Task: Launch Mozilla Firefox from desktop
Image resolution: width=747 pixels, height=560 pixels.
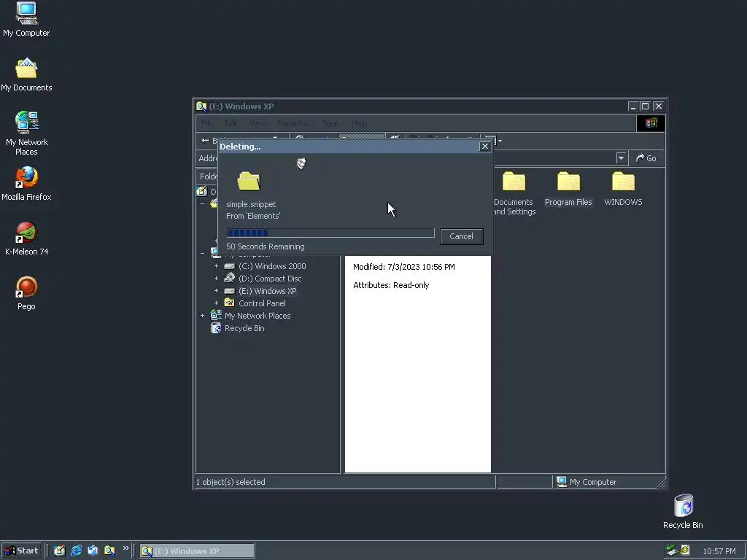Action: pos(26,184)
